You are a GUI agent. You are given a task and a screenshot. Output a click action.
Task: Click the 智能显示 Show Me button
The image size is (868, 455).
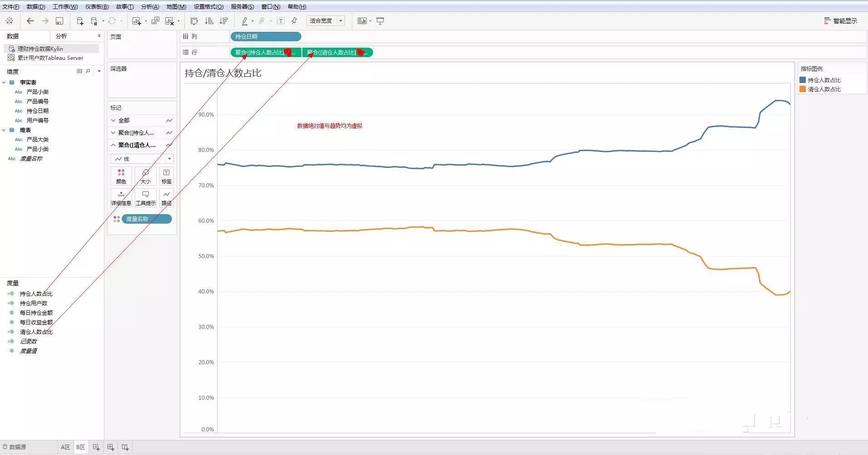tap(840, 21)
